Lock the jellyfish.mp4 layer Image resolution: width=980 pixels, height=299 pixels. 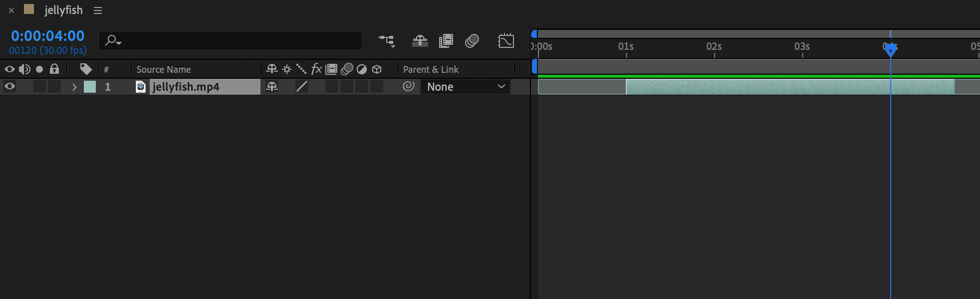[x=54, y=87]
